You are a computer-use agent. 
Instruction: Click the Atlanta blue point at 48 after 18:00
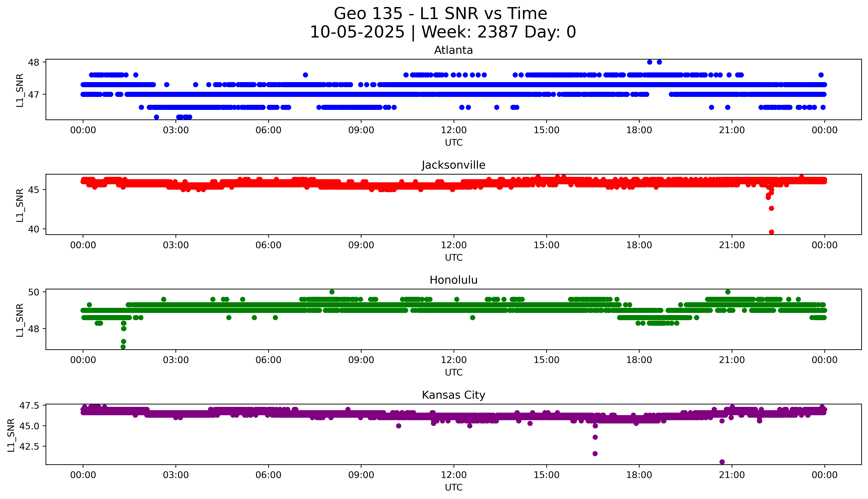click(x=649, y=62)
